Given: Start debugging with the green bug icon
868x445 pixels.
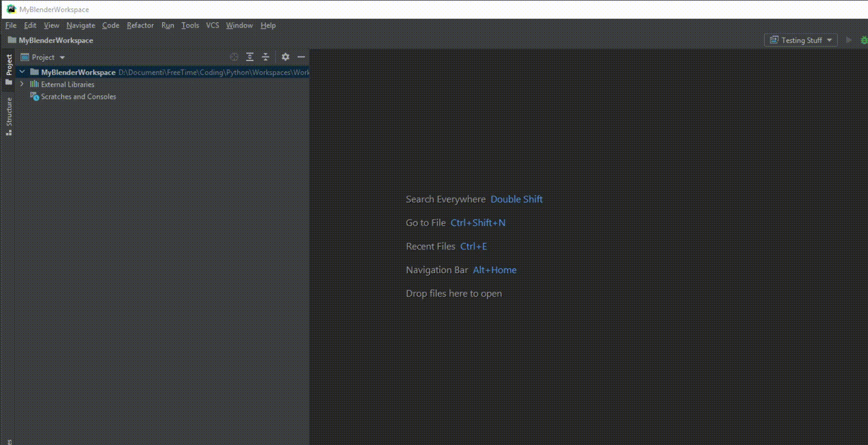Looking at the screenshot, I should pyautogui.click(x=864, y=40).
